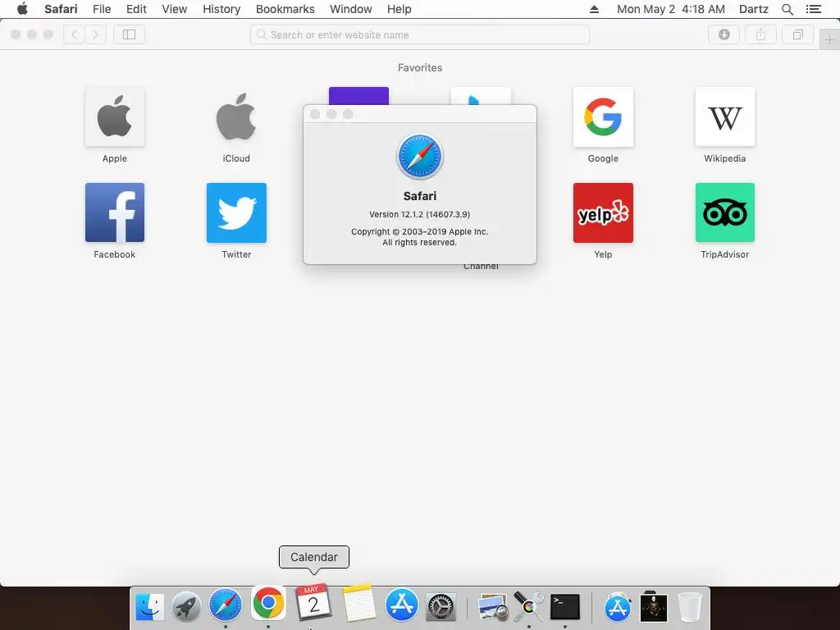Open the Facebook favorite tile

point(115,212)
